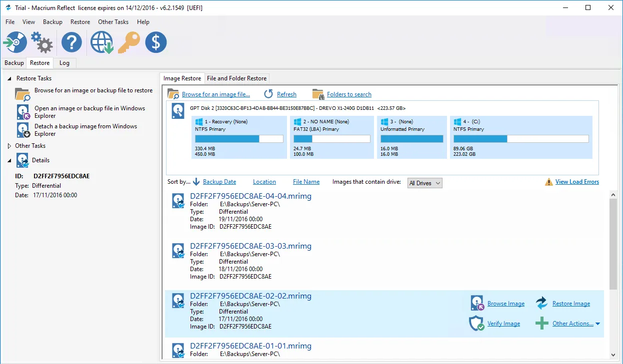Click the globe download updates icon
Screen dimensions: 623x364
(x=101, y=42)
